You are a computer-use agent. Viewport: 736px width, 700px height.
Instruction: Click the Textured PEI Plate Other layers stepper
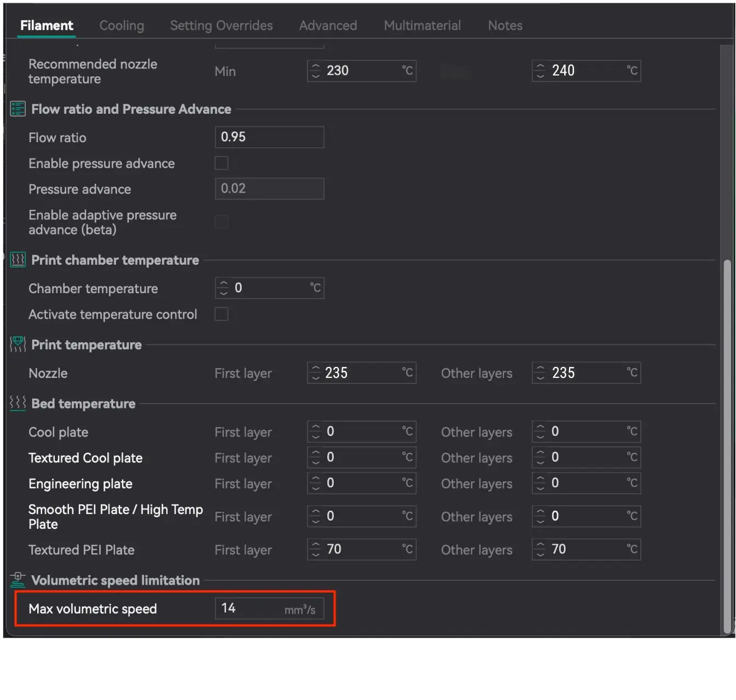point(540,549)
